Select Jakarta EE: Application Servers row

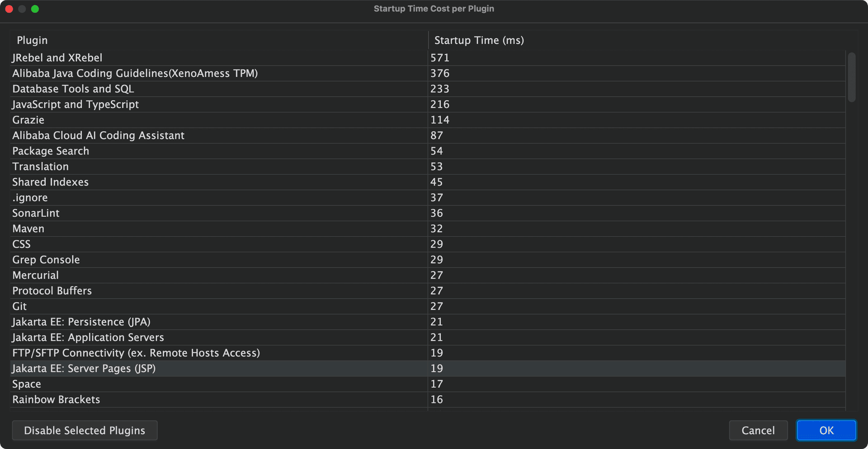pos(428,337)
